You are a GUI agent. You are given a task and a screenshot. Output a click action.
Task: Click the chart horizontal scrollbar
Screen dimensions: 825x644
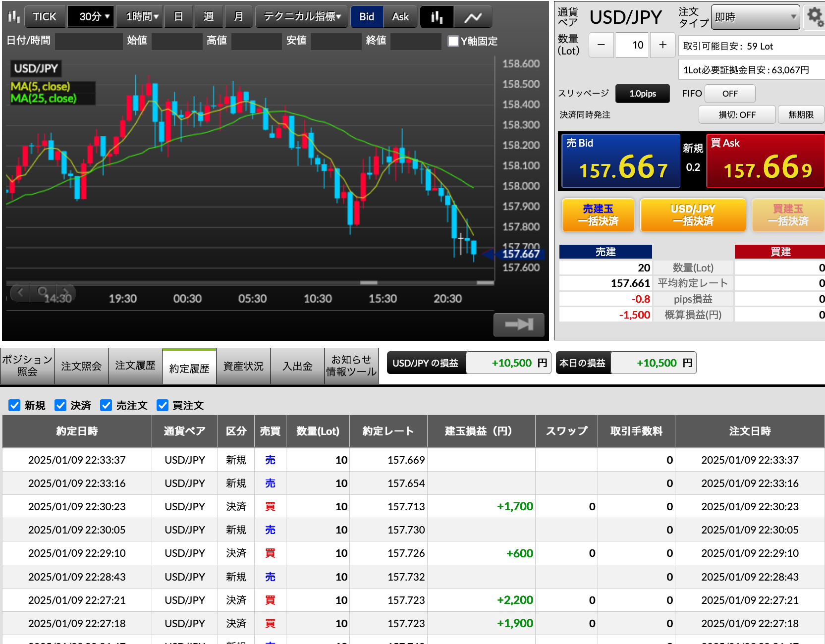pos(250,283)
